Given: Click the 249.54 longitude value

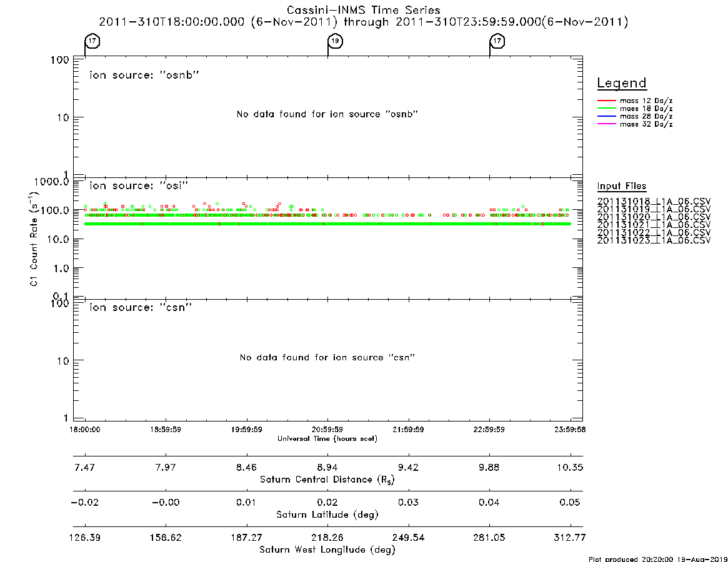Looking at the screenshot, I should click(x=408, y=538).
